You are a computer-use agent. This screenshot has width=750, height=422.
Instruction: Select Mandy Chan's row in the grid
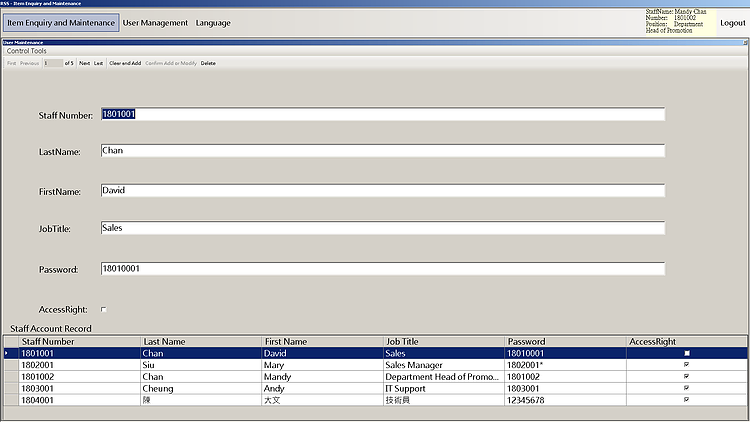click(200, 377)
